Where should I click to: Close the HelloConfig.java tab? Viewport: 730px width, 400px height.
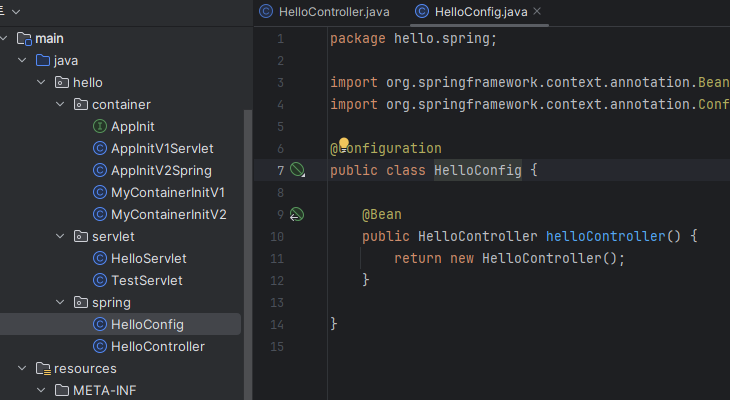click(537, 11)
